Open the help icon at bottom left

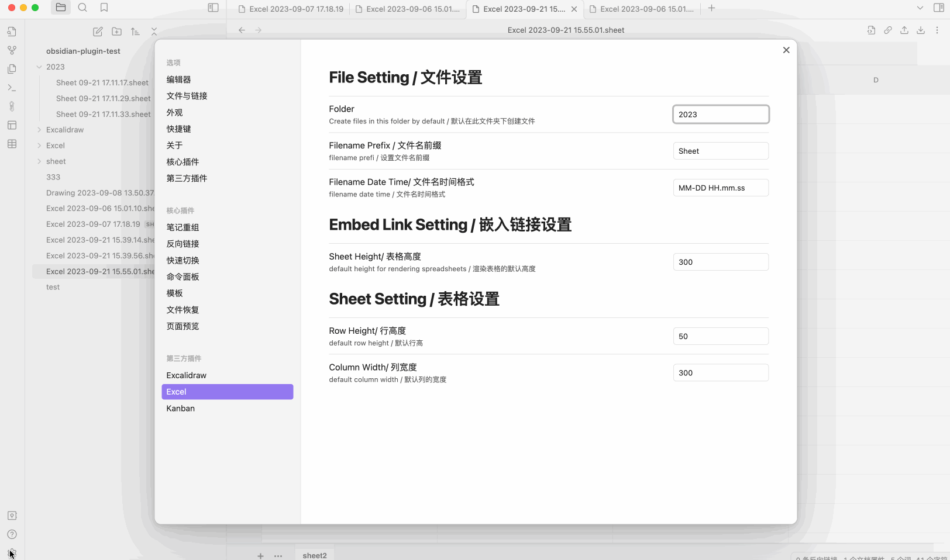point(12,534)
